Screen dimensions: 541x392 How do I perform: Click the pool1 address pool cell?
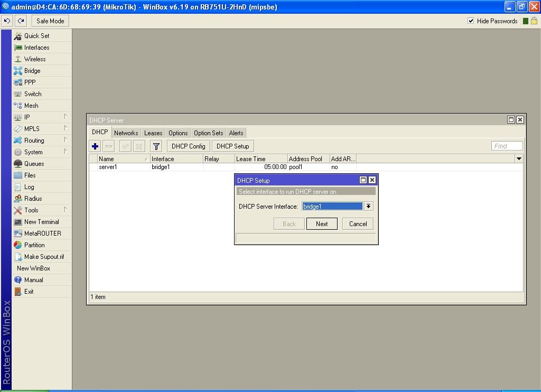(x=296, y=167)
